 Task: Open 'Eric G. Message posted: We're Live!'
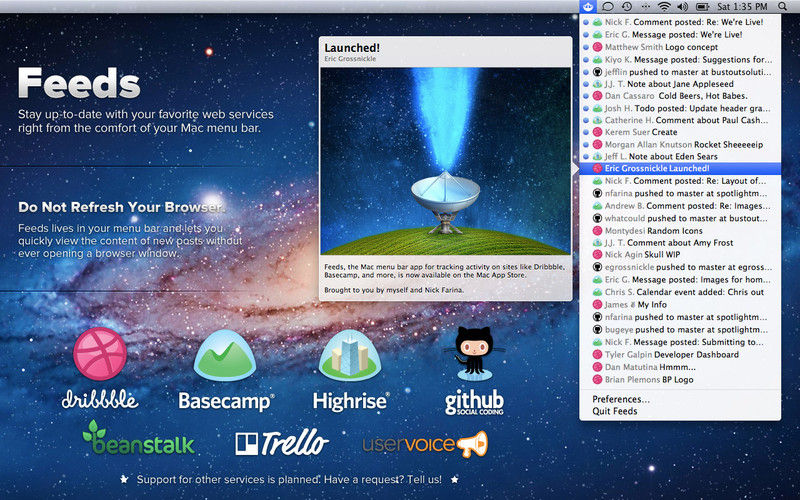680,35
